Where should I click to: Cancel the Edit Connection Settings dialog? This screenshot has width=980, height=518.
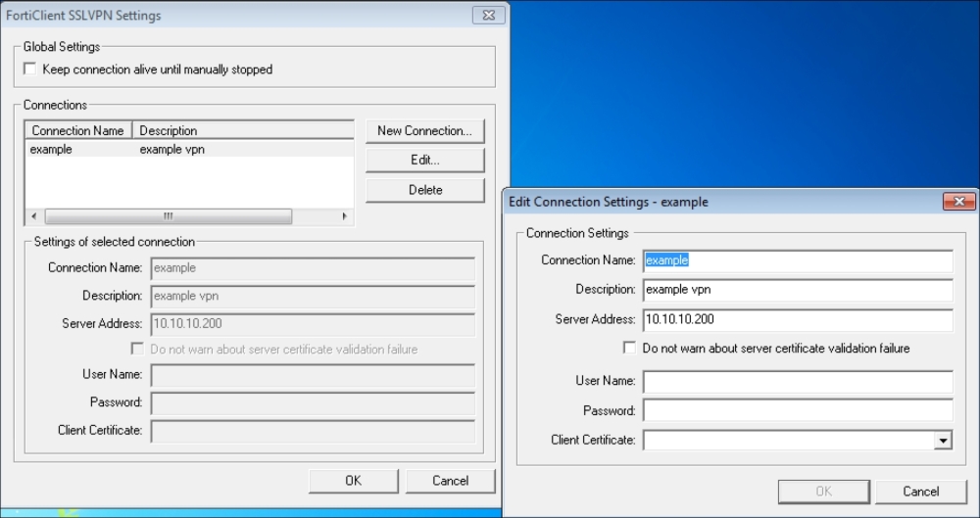[x=920, y=492]
